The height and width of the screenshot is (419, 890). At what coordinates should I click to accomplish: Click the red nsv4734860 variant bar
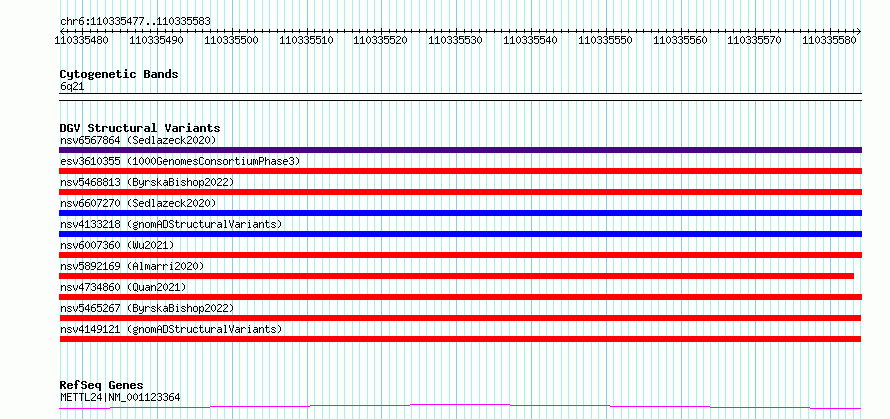tap(460, 297)
